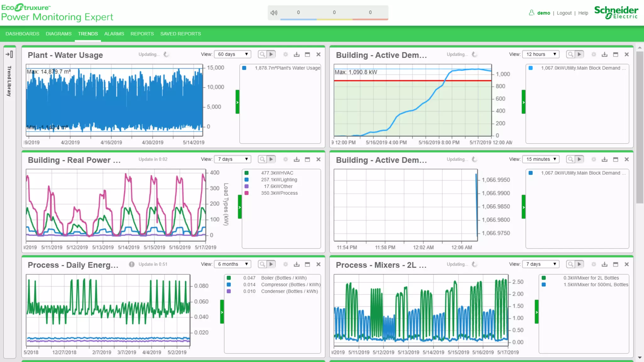
Task: Download data from Building - Real Power trend
Action: point(297,159)
